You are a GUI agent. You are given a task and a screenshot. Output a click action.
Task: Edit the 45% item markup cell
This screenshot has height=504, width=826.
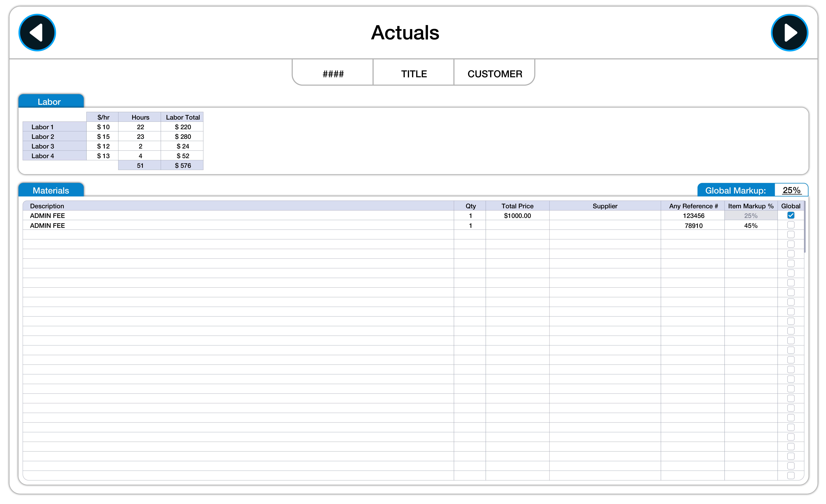click(751, 225)
